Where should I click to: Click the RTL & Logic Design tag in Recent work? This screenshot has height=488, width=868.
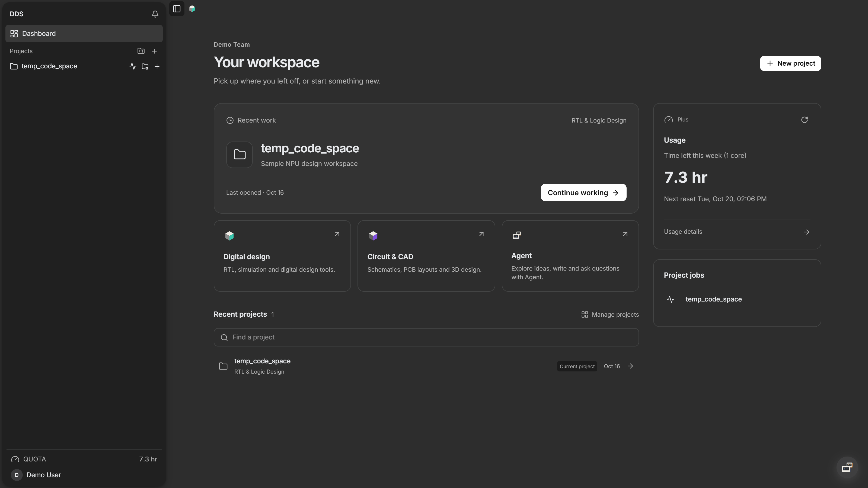599,121
